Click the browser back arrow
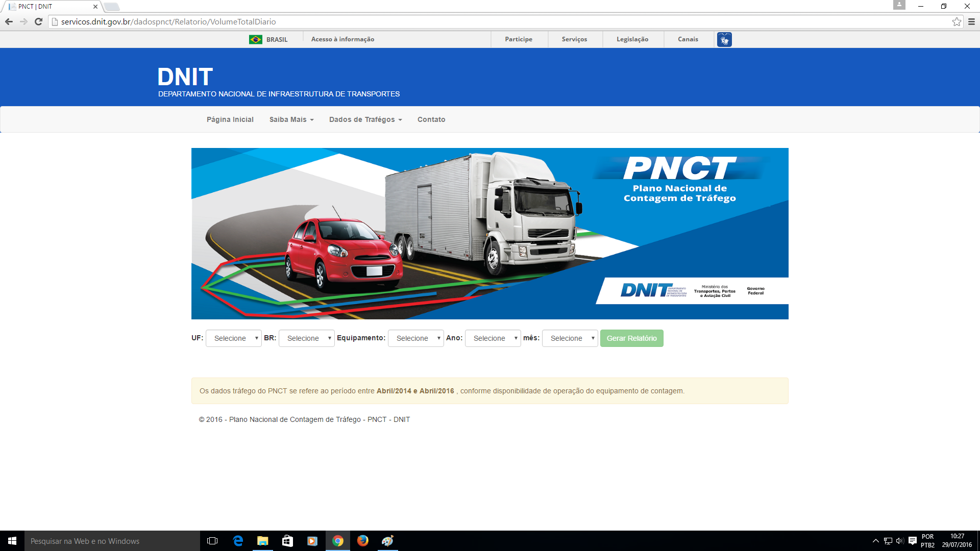 point(9,21)
